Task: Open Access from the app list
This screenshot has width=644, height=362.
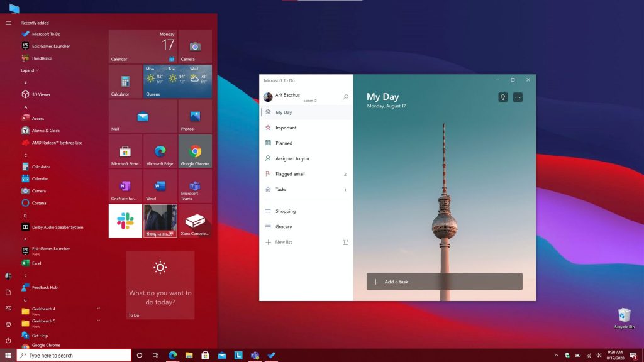Action: coord(33,118)
